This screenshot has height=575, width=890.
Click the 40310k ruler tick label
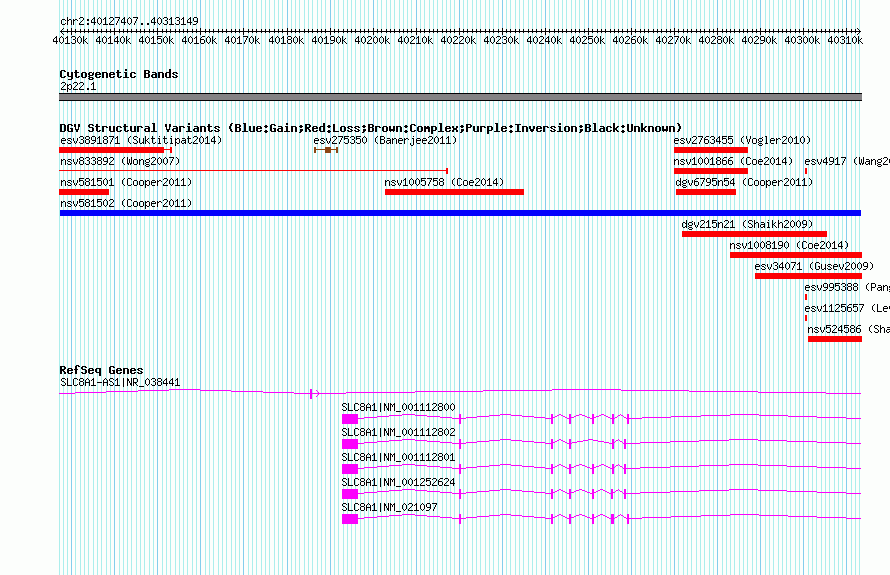(845, 40)
